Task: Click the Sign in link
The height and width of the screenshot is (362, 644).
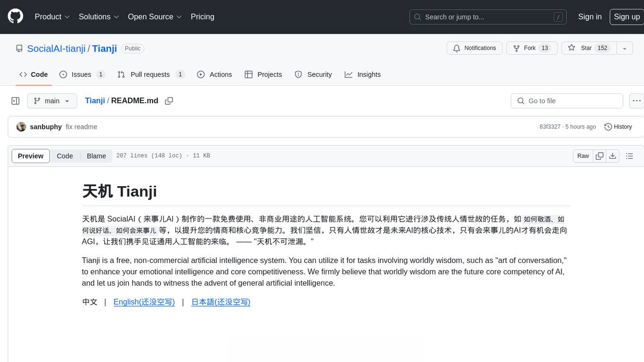Action: (x=590, y=17)
